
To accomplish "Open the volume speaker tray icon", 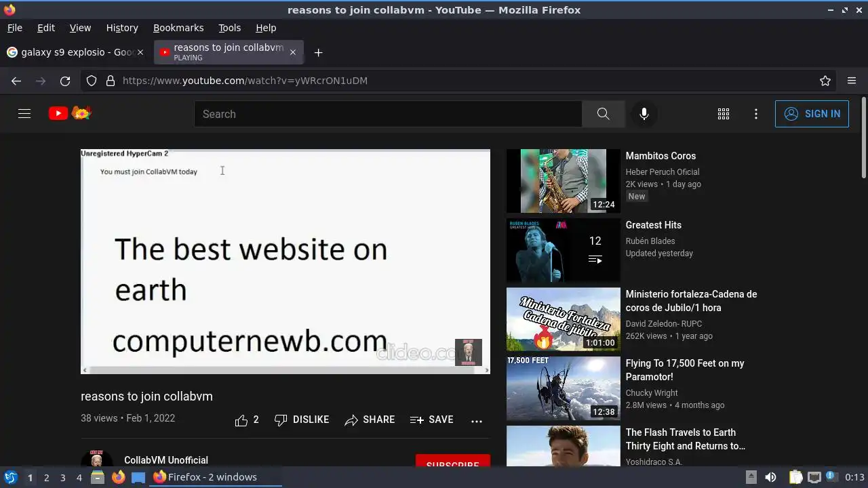I will pos(770,477).
